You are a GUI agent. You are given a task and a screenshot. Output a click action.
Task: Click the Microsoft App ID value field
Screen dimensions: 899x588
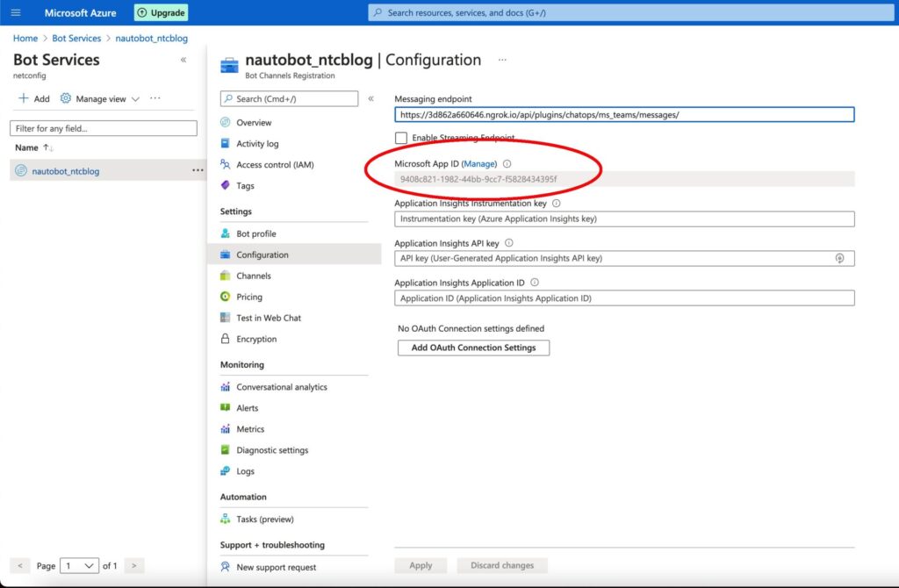[624, 179]
